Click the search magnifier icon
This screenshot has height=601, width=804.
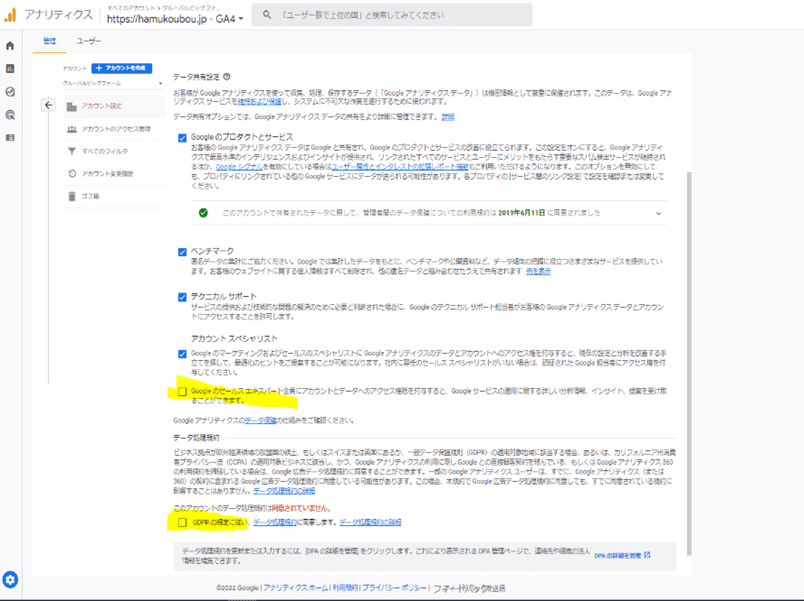pos(267,15)
